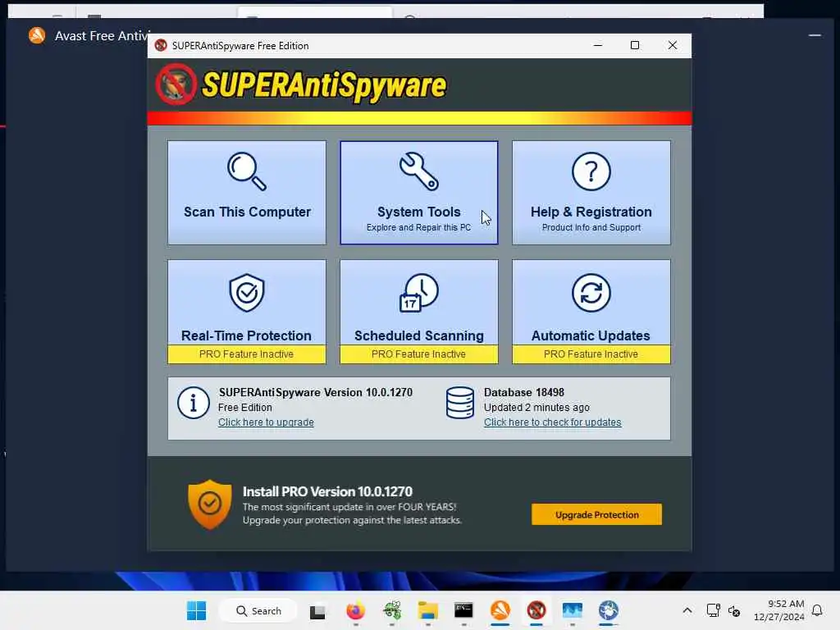The width and height of the screenshot is (840, 630).
Task: Open Scheduled Scanning clock calendar icon
Action: pos(419,293)
